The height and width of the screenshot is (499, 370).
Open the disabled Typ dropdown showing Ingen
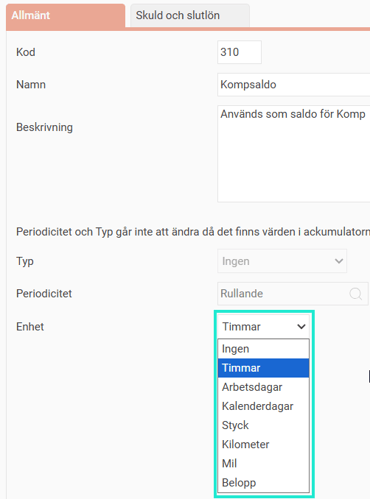pyautogui.click(x=282, y=261)
